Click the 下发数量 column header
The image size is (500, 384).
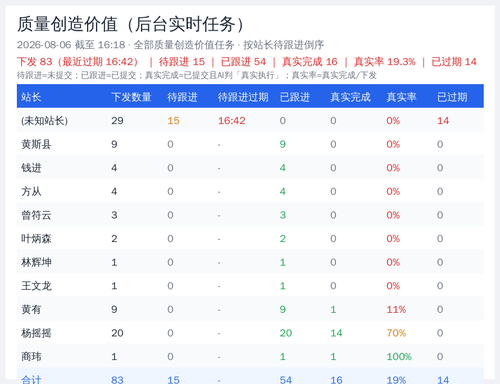pyautogui.click(x=131, y=97)
